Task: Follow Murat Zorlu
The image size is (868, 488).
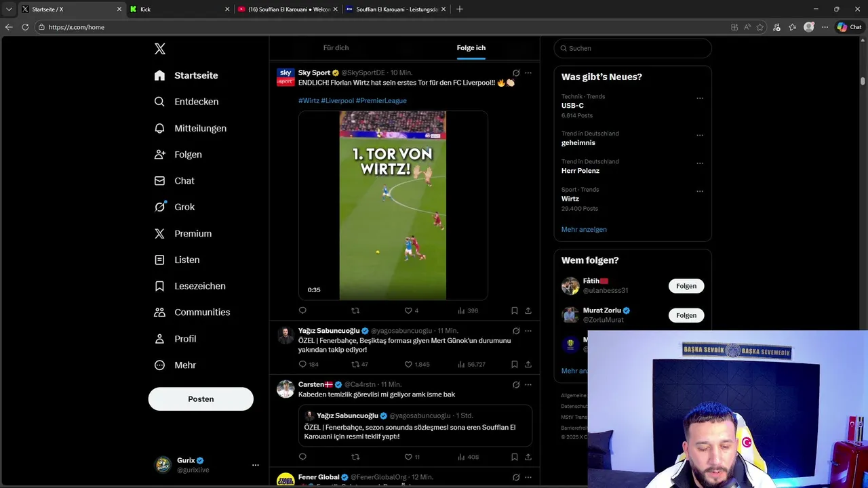Action: (x=686, y=315)
